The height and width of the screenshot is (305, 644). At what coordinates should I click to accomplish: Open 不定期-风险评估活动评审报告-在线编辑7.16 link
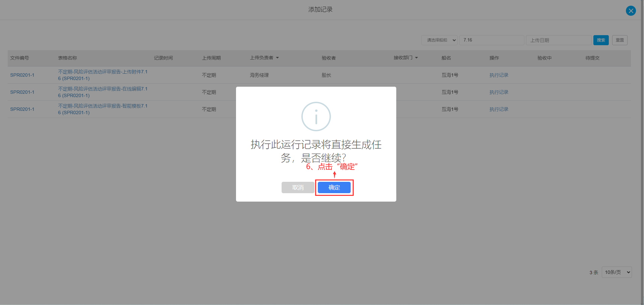tap(103, 92)
